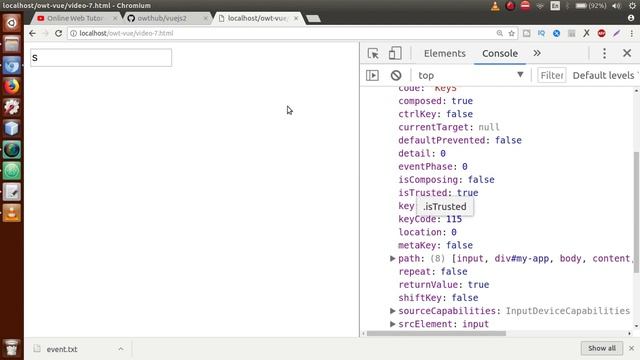Close the localhost/owt-vue tab

[296, 18]
